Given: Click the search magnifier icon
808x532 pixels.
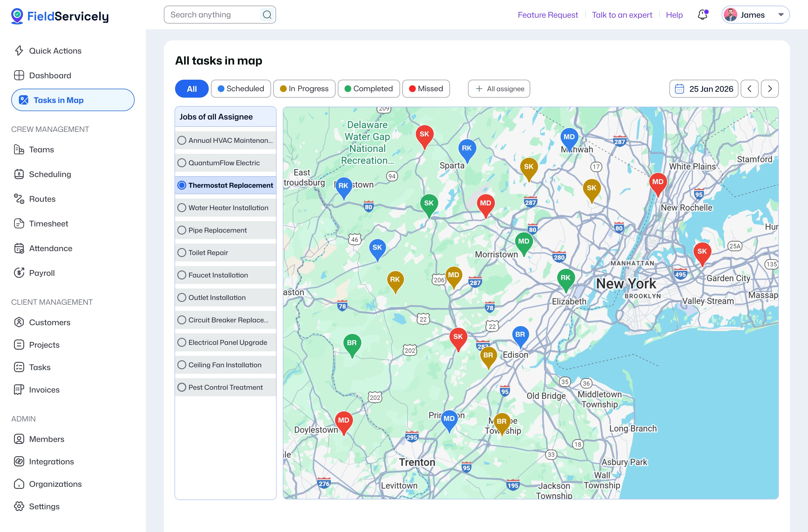Looking at the screenshot, I should pos(267,15).
